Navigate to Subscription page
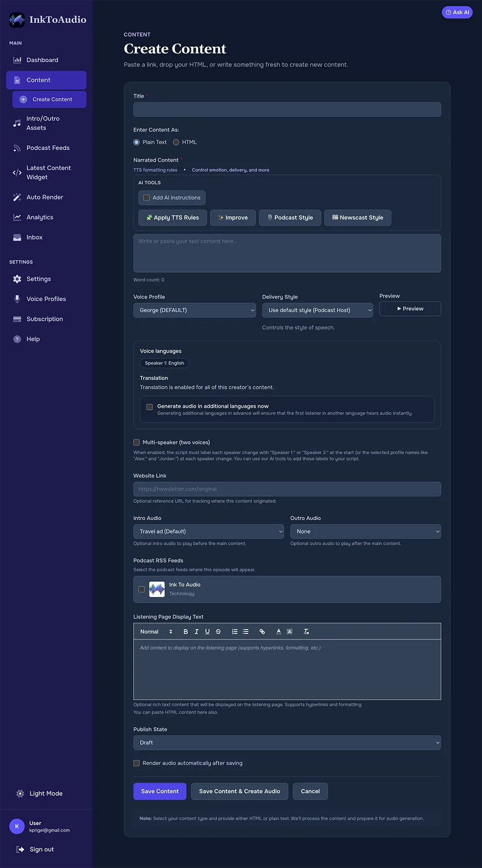The image size is (482, 868). pos(46,319)
